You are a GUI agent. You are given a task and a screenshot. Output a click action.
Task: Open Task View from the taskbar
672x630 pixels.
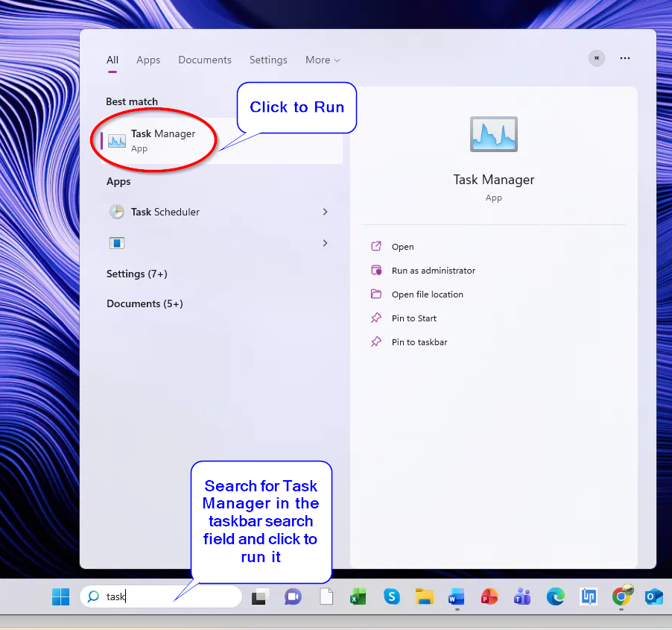[x=259, y=596]
